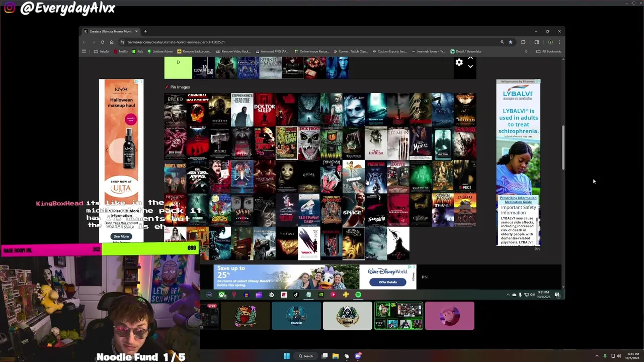Pick the Dead Zone poster
644x362 pixels.
pos(242,109)
